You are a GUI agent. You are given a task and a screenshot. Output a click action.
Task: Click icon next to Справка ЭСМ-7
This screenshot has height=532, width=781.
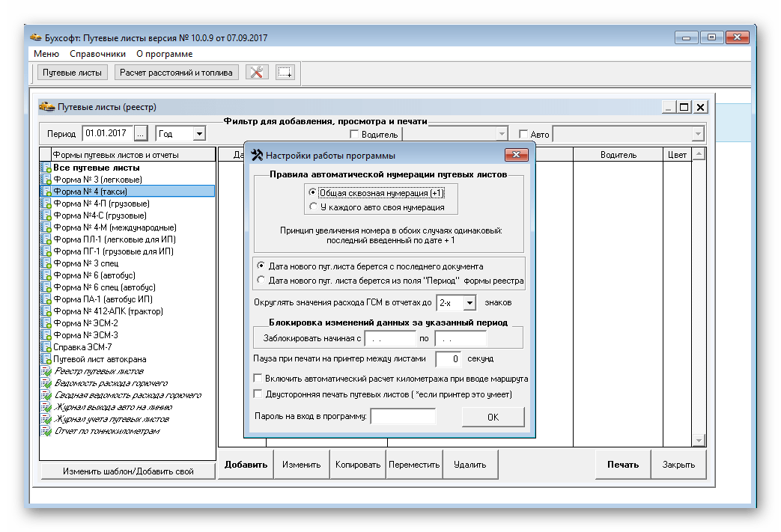coord(46,347)
